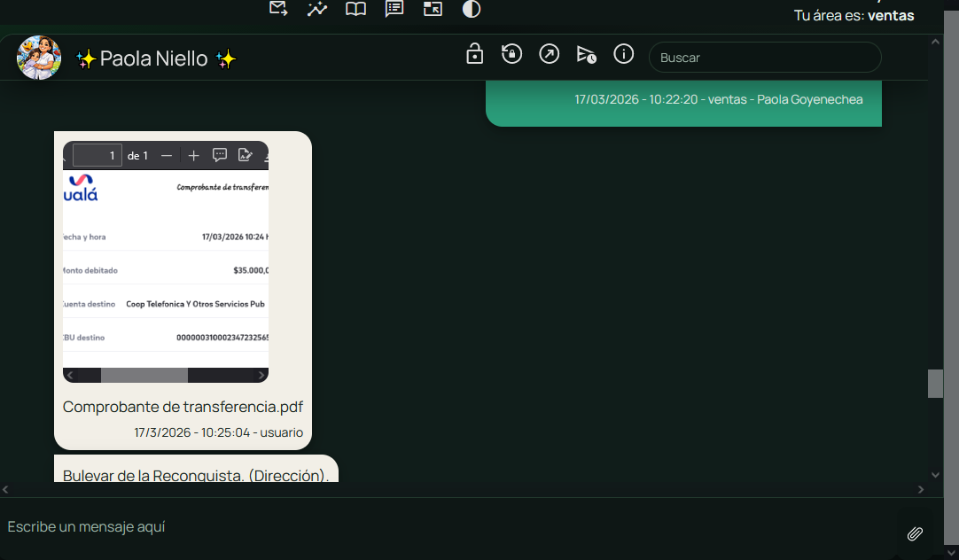Show chat info via the circled i icon

(x=624, y=54)
